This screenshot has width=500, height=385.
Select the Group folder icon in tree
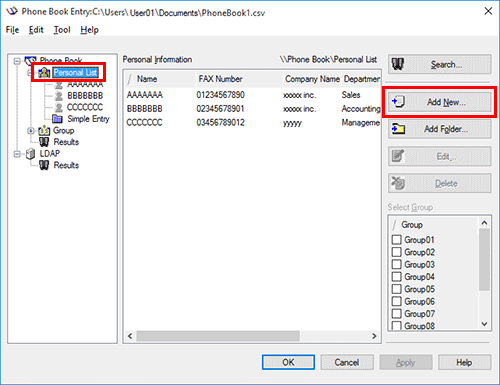pos(44,130)
